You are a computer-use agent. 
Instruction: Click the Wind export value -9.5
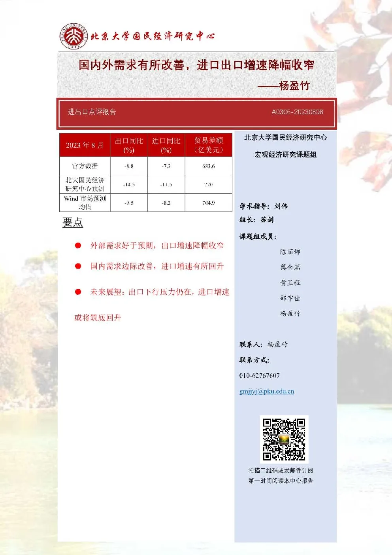(129, 203)
